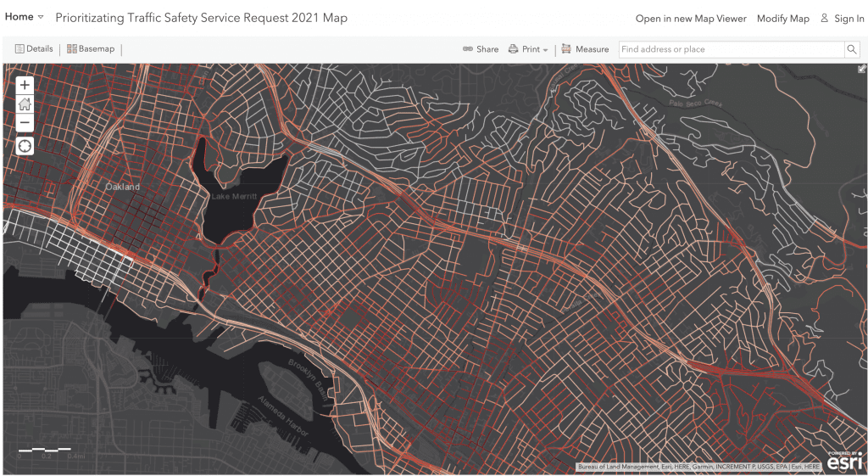Click the map attribution text
Viewport: 868px width, 476px height.
click(698, 467)
